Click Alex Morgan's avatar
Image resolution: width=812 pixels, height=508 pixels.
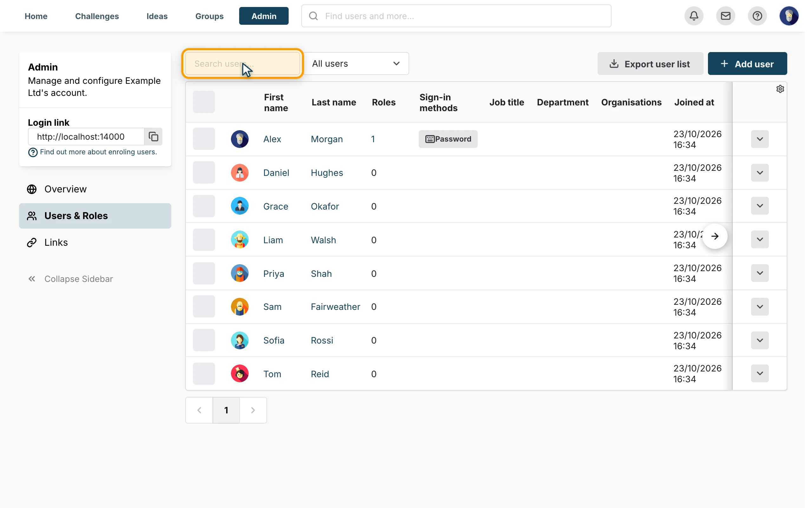(x=239, y=139)
